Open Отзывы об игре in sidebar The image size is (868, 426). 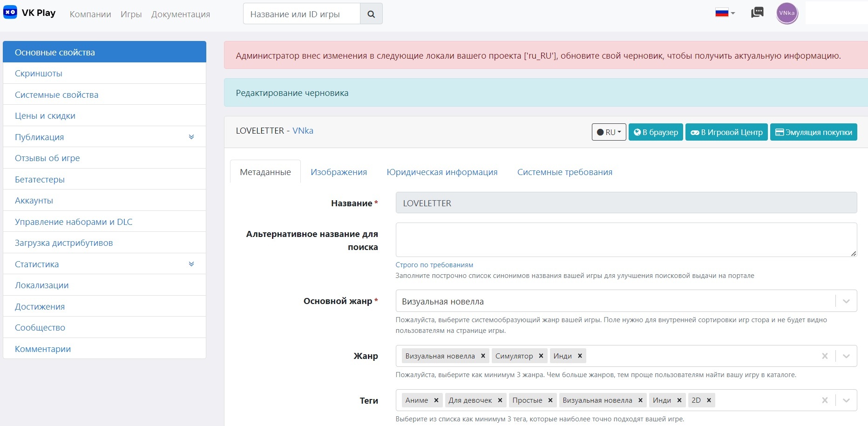[x=104, y=158]
